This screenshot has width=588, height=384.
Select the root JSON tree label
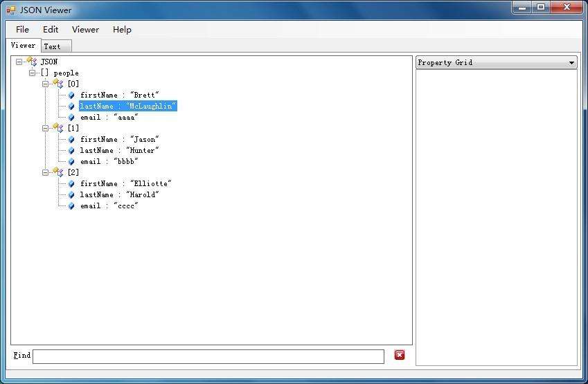49,62
